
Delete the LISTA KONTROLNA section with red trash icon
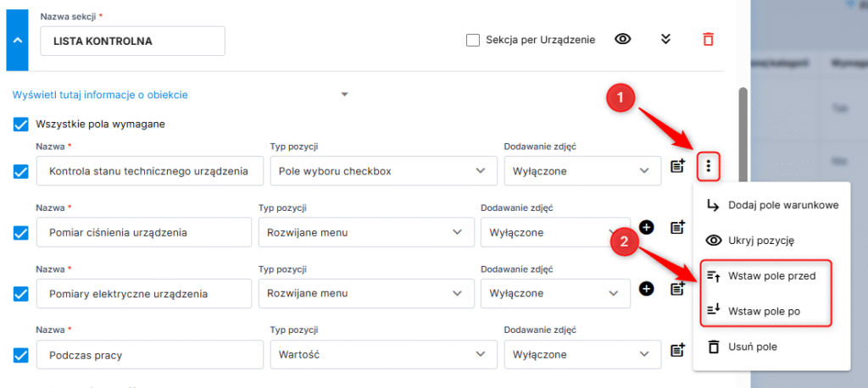[708, 39]
